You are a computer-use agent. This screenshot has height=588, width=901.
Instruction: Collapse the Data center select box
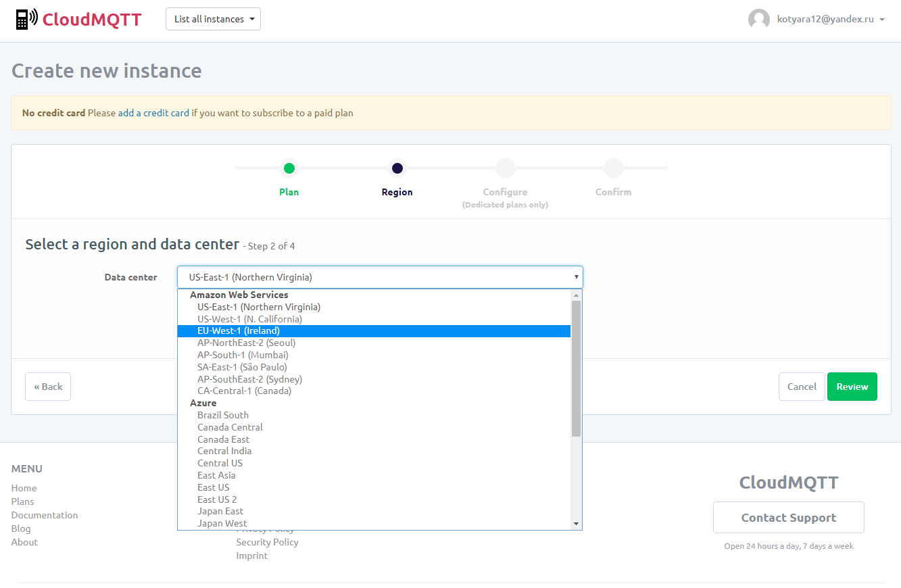pos(379,277)
